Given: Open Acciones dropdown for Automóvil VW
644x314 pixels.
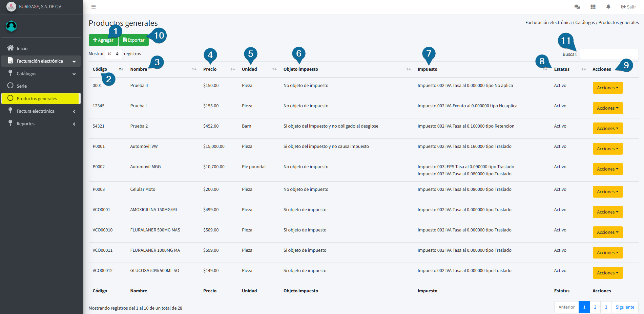Looking at the screenshot, I should tap(607, 149).
